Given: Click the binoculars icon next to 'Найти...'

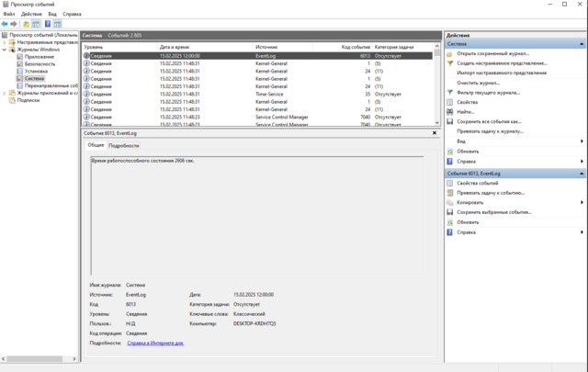Looking at the screenshot, I should [450, 112].
